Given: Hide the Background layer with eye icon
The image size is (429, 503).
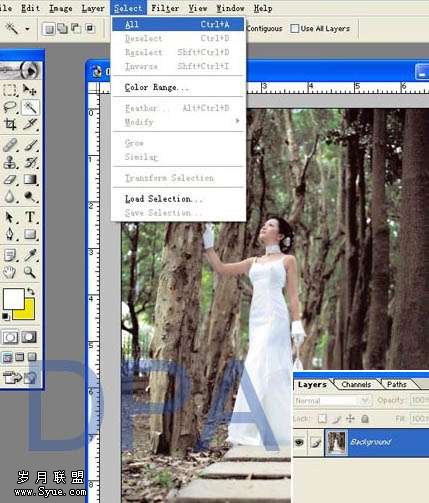Looking at the screenshot, I should coord(299,443).
